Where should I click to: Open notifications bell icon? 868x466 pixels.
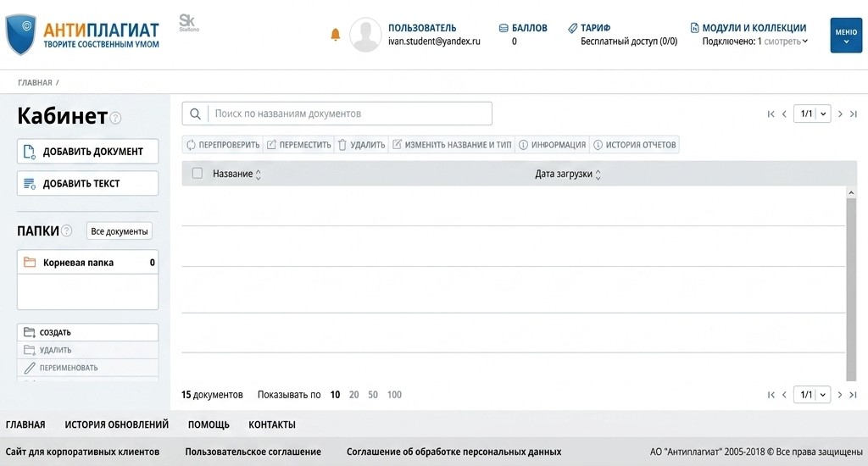(x=335, y=34)
